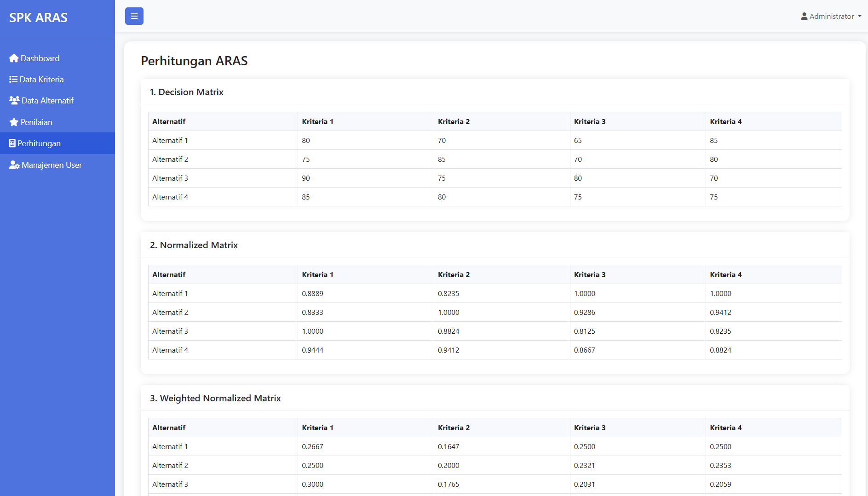The image size is (868, 496).
Task: Click Kriteria 4 header in Normalized Matrix
Action: pos(774,274)
